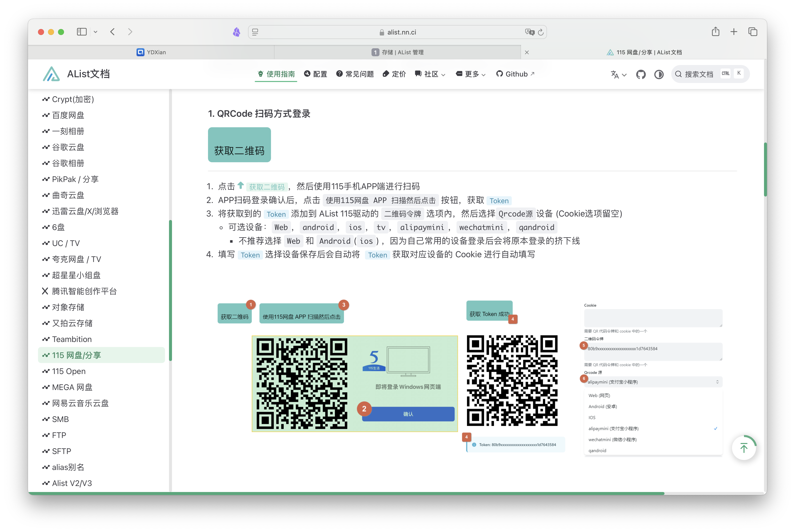Open the 配置 nav item

315,74
